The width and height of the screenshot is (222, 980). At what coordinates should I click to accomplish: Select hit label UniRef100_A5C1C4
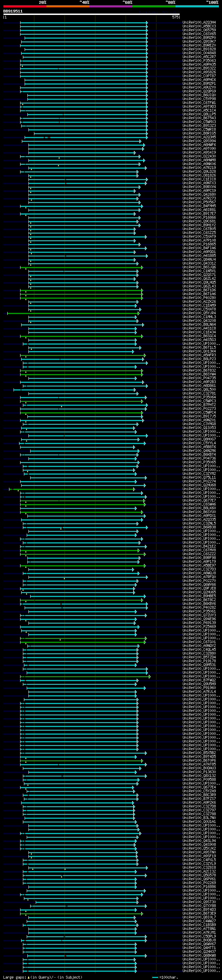[199, 110]
